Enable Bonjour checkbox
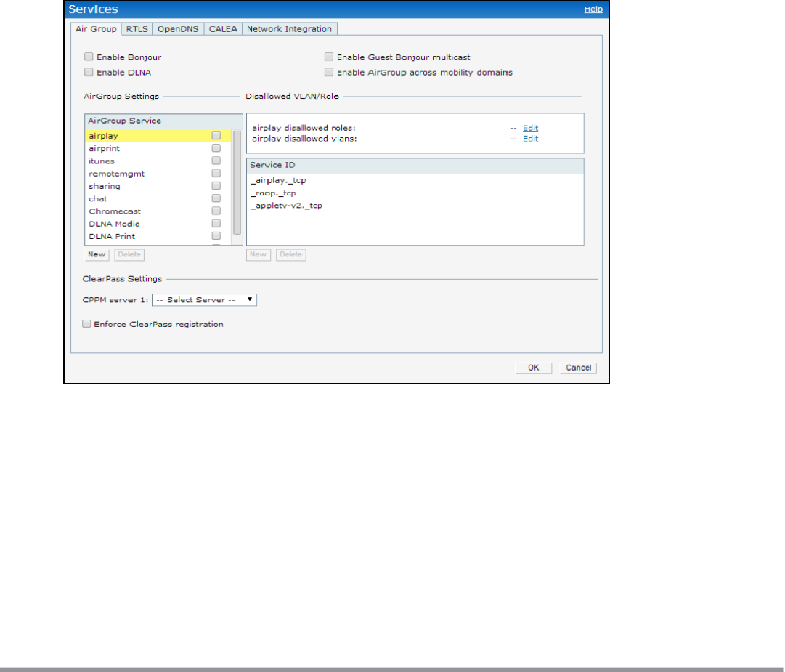This screenshot has width=785, height=672. coord(89,57)
